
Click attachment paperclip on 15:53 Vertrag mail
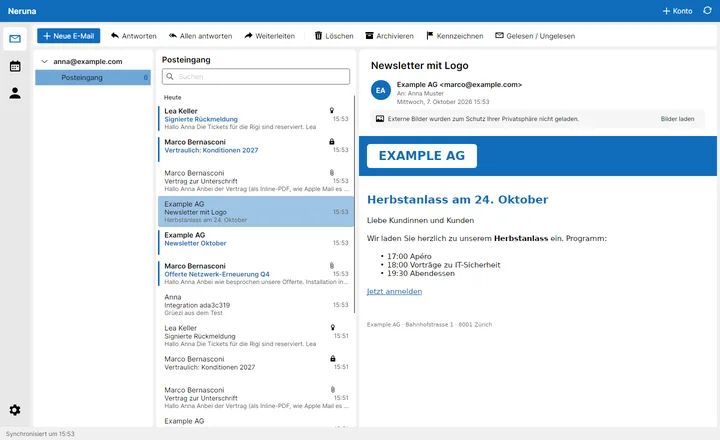332,173
